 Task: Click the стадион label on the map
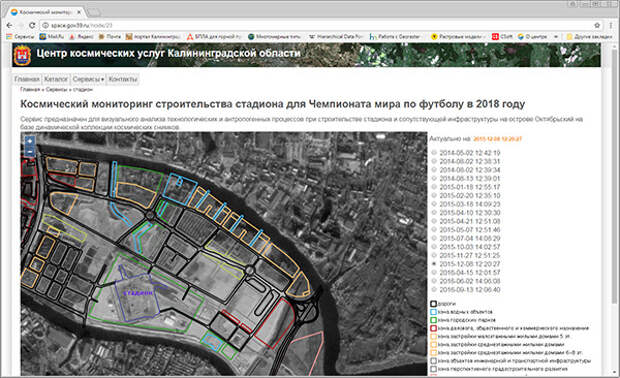pyautogui.click(x=138, y=293)
